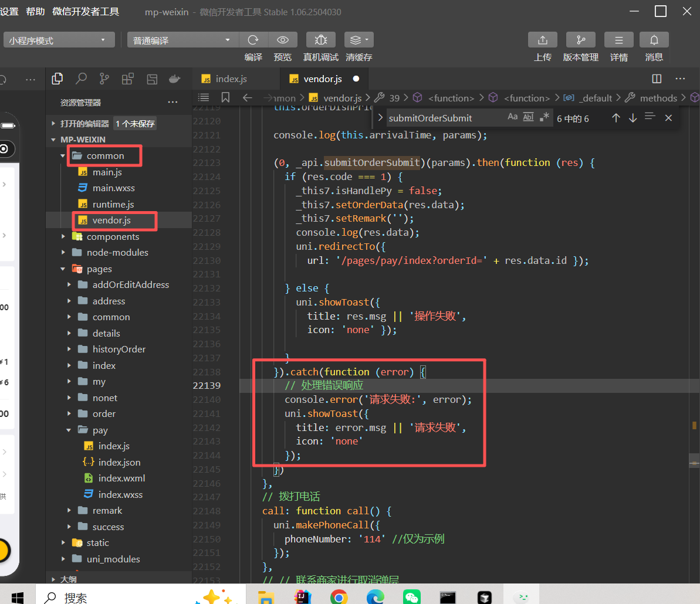Click the outline list icon in breadcrumb bar
The width and height of the screenshot is (700, 604).
tap(204, 98)
